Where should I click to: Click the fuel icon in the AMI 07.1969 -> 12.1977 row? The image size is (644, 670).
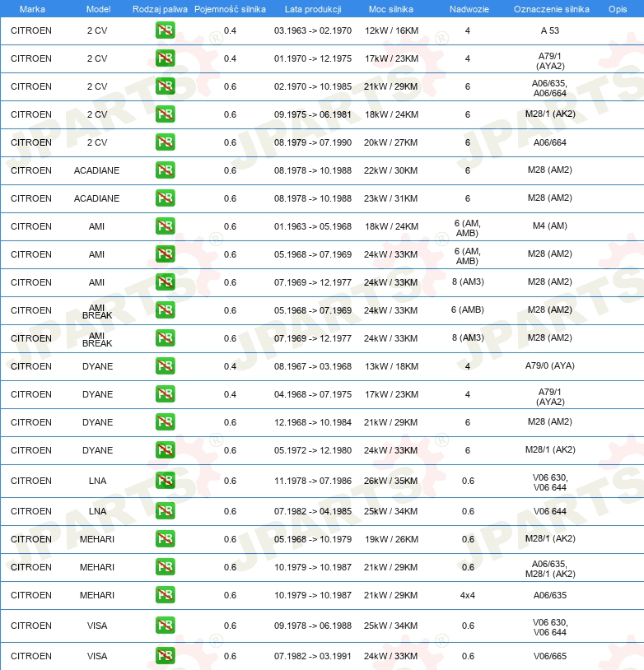click(x=165, y=282)
